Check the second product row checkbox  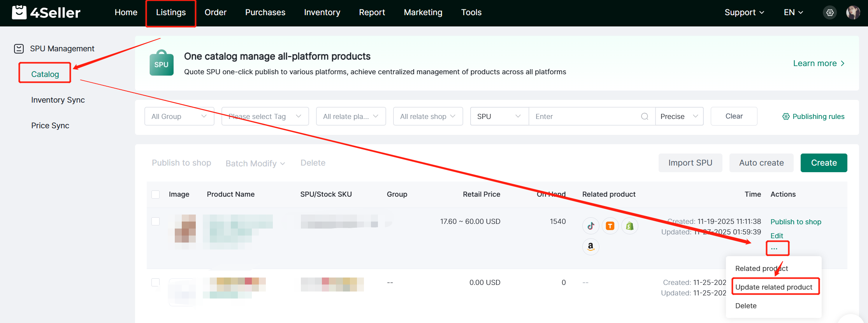156,283
